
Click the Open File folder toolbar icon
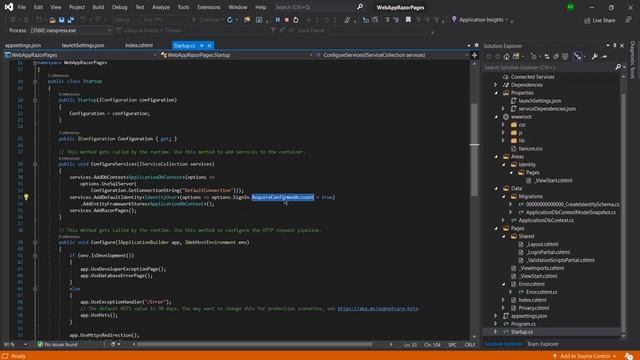click(52, 20)
